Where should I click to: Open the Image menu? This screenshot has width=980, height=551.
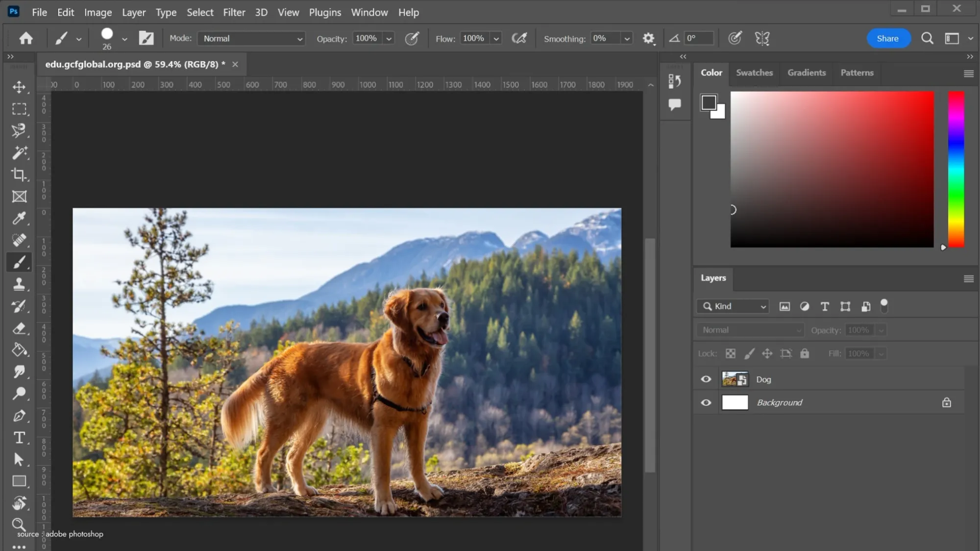click(x=98, y=12)
